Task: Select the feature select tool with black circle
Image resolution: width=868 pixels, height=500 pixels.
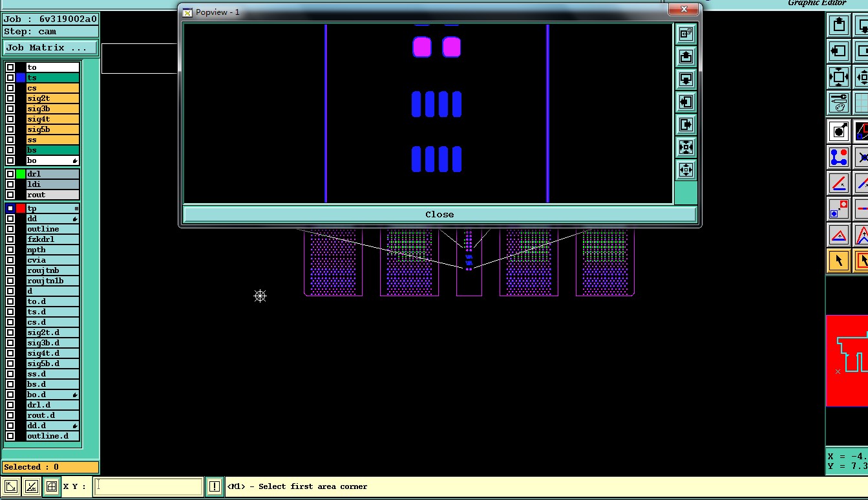Action: pos(839,131)
